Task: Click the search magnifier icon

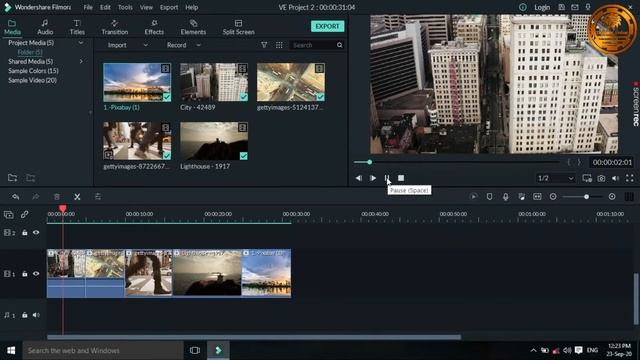Action: click(340, 45)
